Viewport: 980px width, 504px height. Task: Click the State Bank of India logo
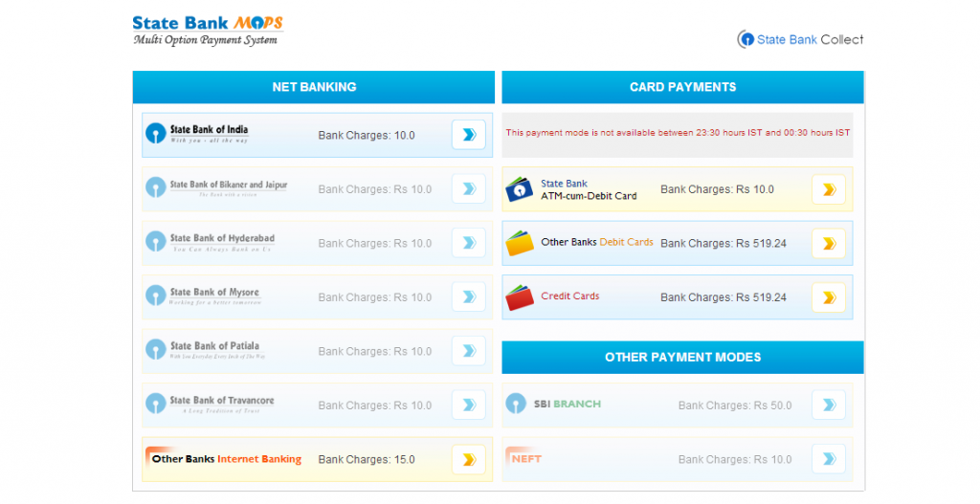[197, 133]
